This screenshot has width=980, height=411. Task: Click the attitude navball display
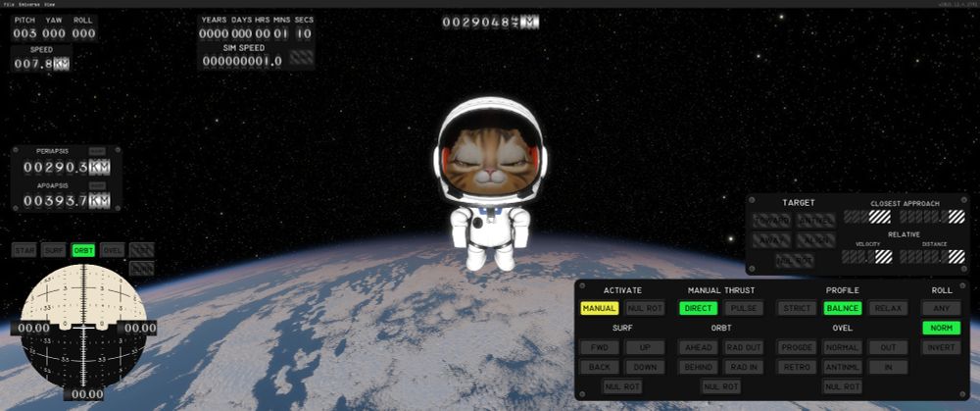point(83,325)
